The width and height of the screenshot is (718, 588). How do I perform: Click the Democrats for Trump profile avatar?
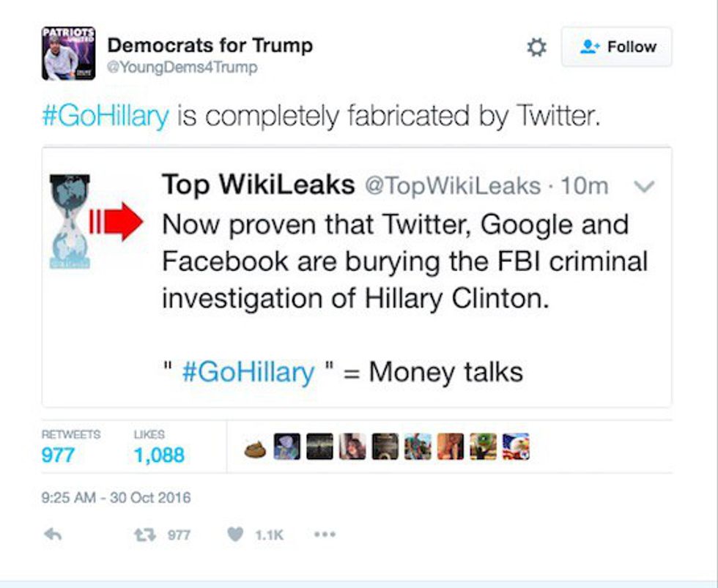pos(69,53)
